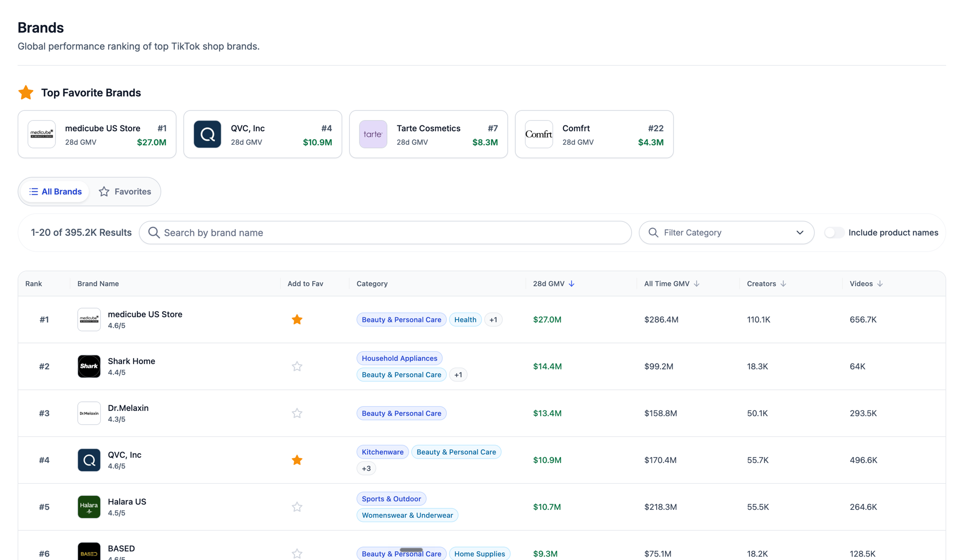The height and width of the screenshot is (560, 965).
Task: Click the 293.5K videos value
Action: (863, 413)
